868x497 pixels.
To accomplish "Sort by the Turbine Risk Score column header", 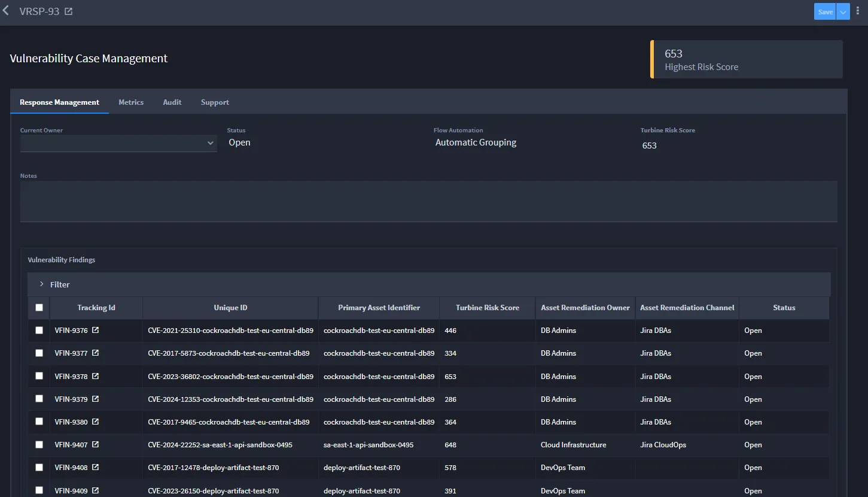I will 488,308.
